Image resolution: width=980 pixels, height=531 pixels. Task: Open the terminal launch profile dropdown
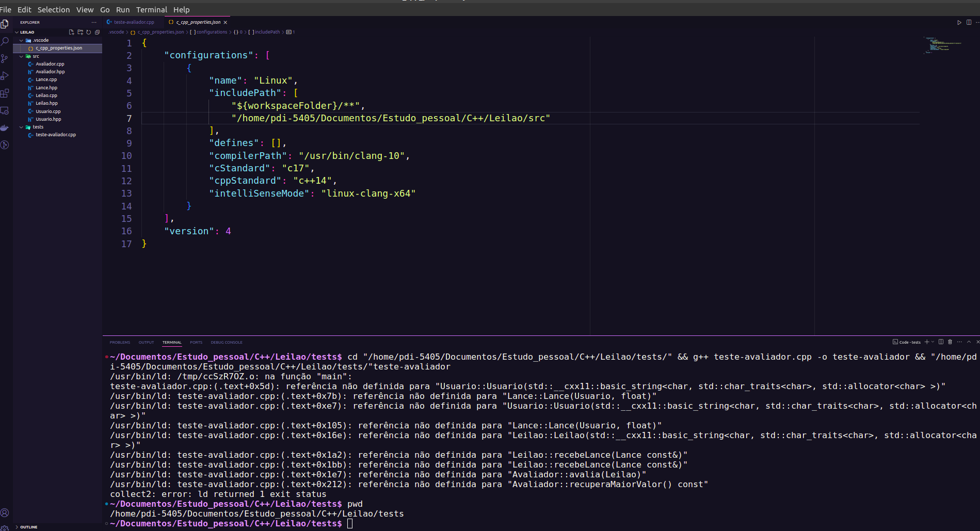(x=933, y=342)
